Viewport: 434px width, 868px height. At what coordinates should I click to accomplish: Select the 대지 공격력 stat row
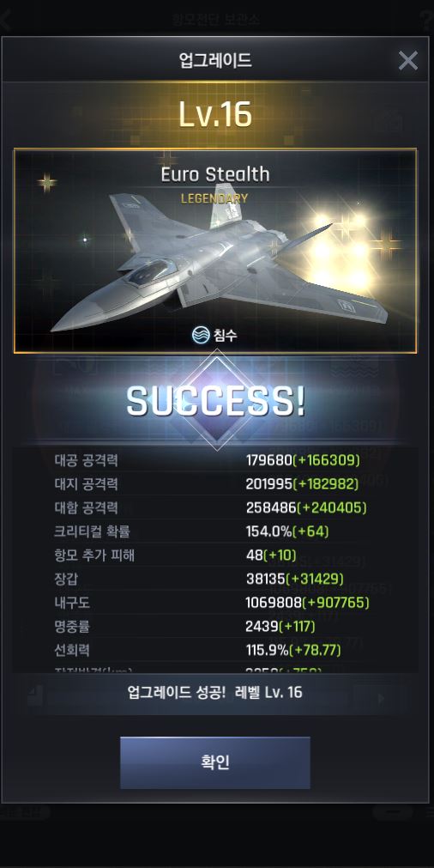(215, 484)
